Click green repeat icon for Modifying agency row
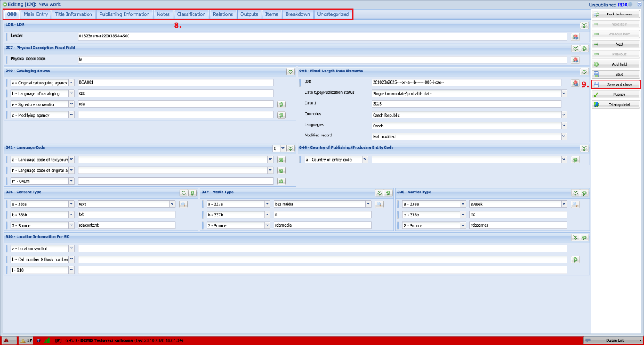 coord(281,115)
